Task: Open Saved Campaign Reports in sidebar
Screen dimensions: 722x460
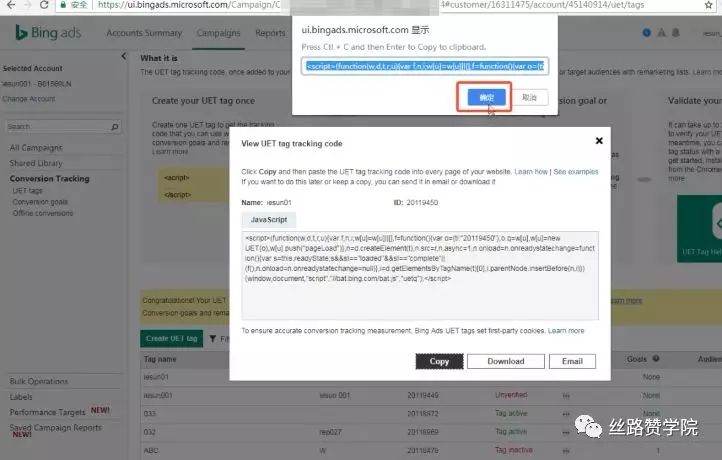Action: point(55,428)
